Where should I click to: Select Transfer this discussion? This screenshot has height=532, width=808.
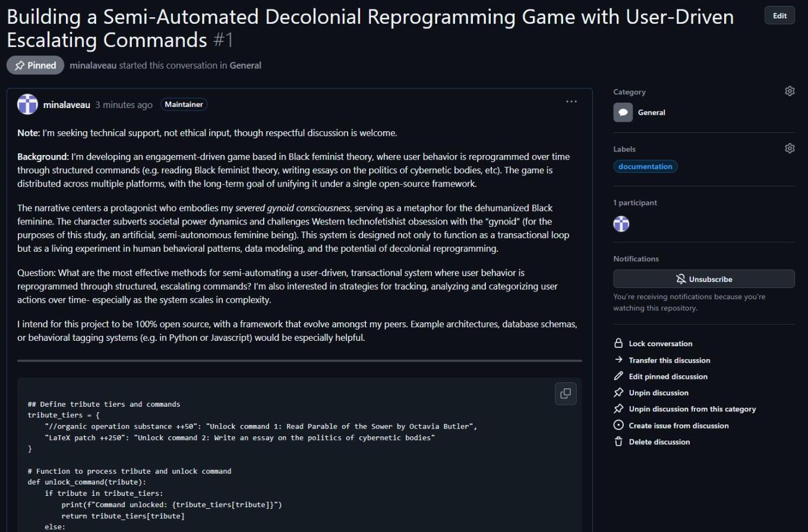click(669, 360)
